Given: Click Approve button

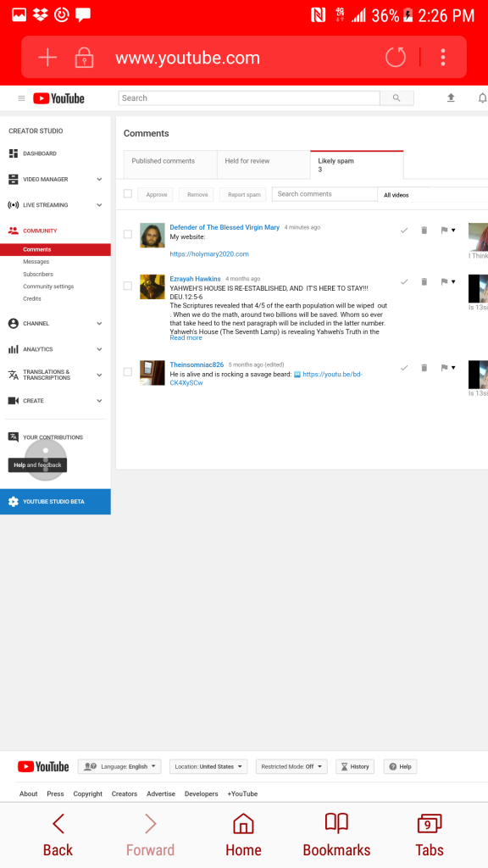Looking at the screenshot, I should 156,195.
